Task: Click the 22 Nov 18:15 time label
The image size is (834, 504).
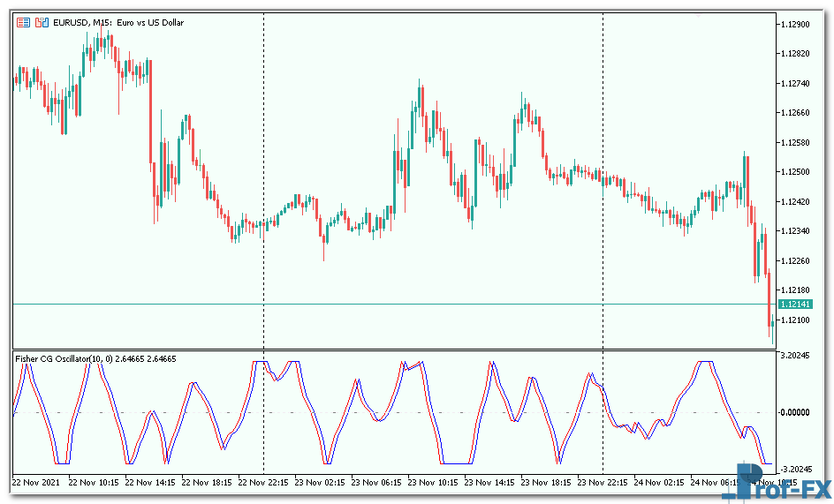Action: click(x=208, y=483)
